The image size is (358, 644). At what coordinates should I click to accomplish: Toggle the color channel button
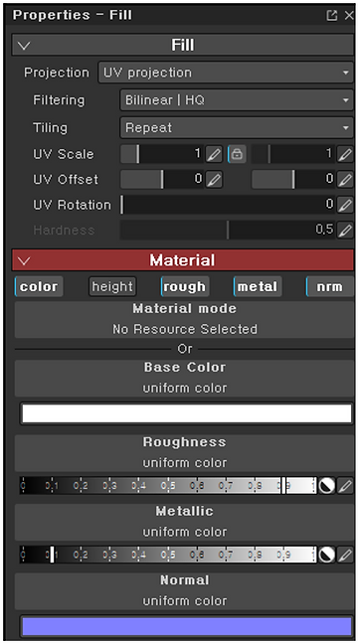[x=39, y=286]
